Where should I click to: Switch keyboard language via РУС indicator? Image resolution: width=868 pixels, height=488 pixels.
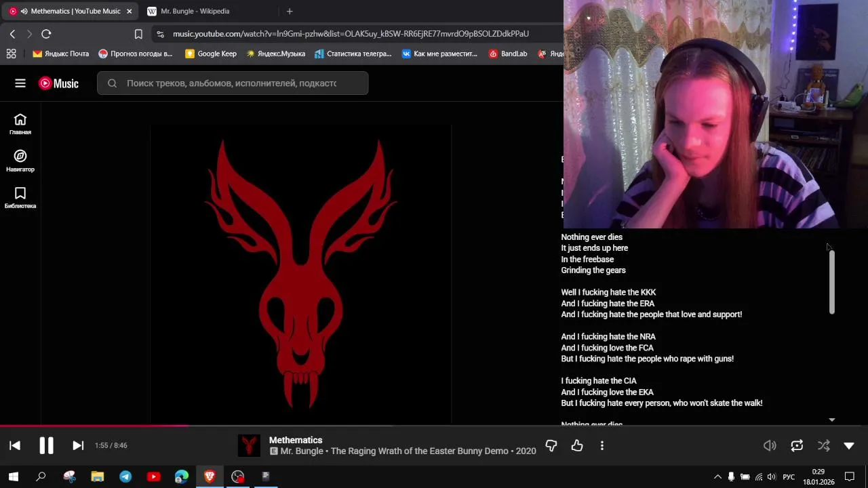point(789,476)
